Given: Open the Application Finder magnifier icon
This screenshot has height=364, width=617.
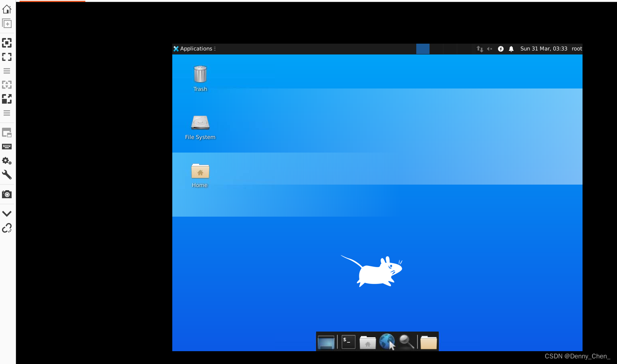Looking at the screenshot, I should [x=406, y=342].
